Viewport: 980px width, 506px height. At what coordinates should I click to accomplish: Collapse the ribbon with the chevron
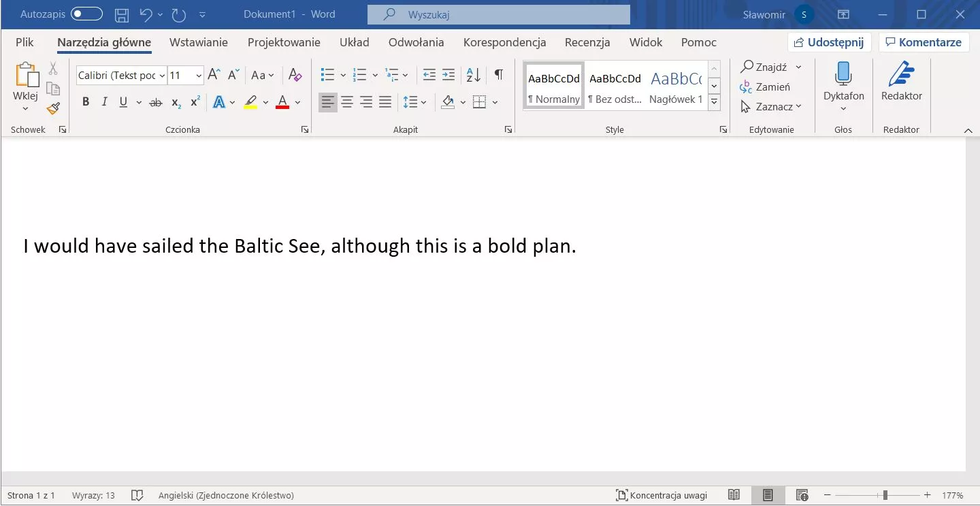point(968,130)
